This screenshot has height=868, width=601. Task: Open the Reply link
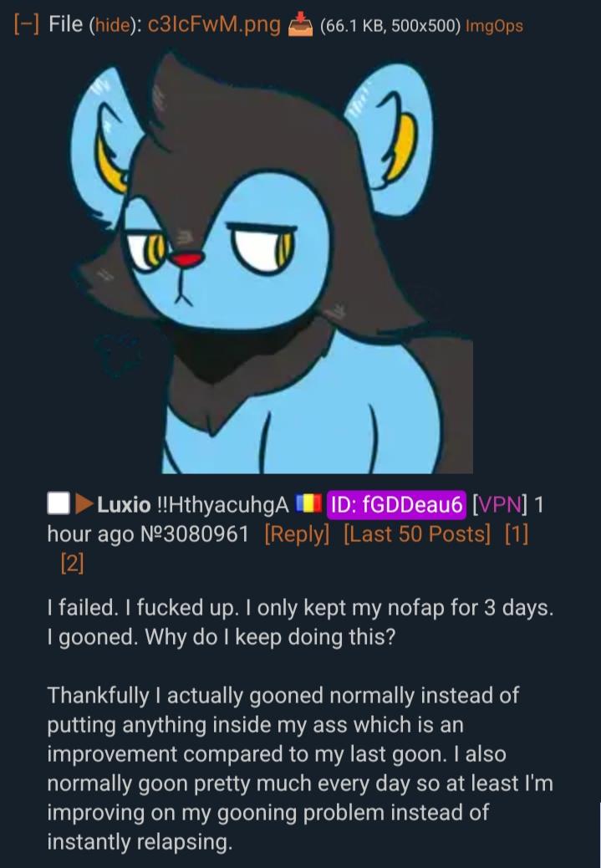(298, 534)
